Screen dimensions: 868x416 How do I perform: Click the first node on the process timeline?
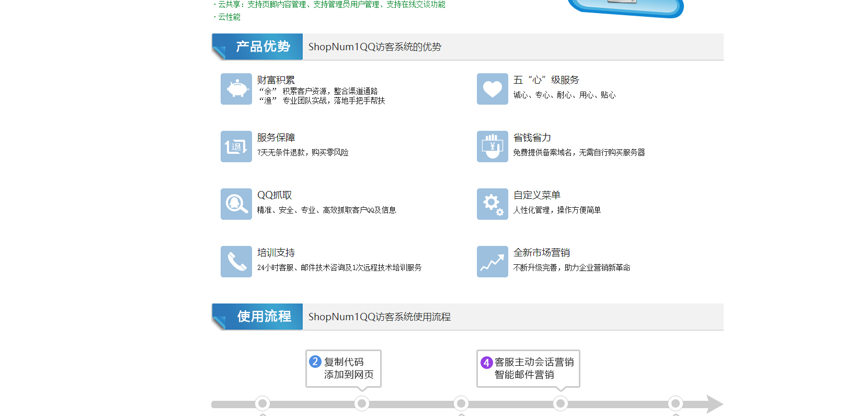(262, 403)
